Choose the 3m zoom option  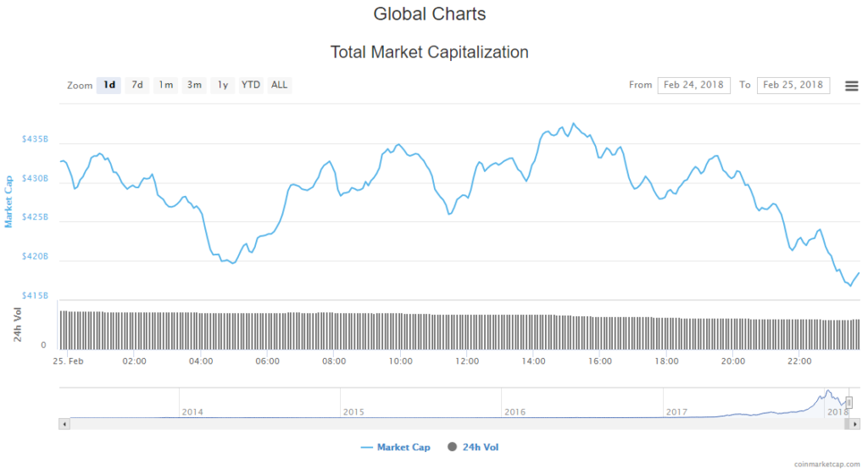[194, 85]
